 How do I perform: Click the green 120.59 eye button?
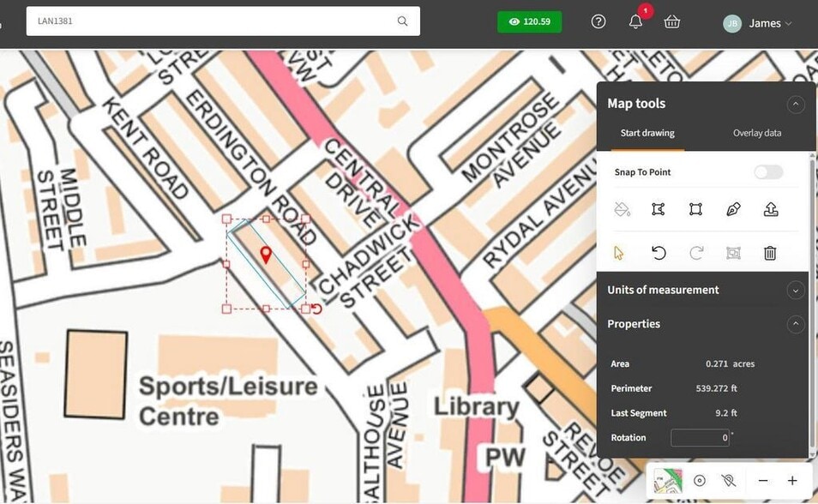(529, 21)
